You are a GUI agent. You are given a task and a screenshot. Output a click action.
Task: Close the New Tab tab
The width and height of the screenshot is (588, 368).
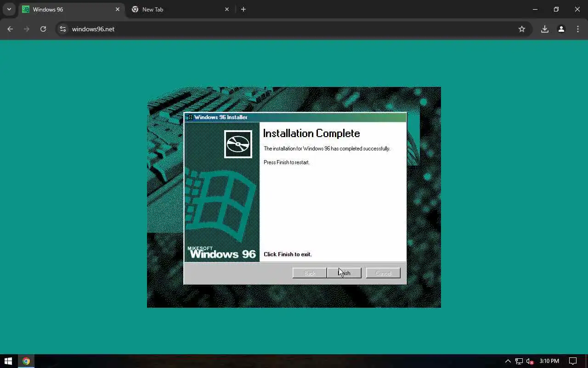pyautogui.click(x=227, y=9)
